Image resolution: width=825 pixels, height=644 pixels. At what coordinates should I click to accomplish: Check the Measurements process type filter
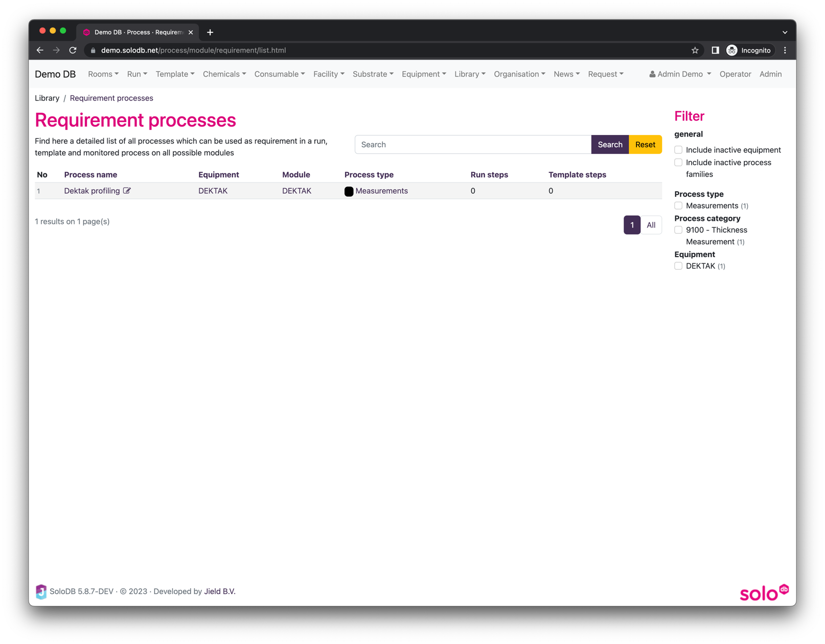(678, 205)
